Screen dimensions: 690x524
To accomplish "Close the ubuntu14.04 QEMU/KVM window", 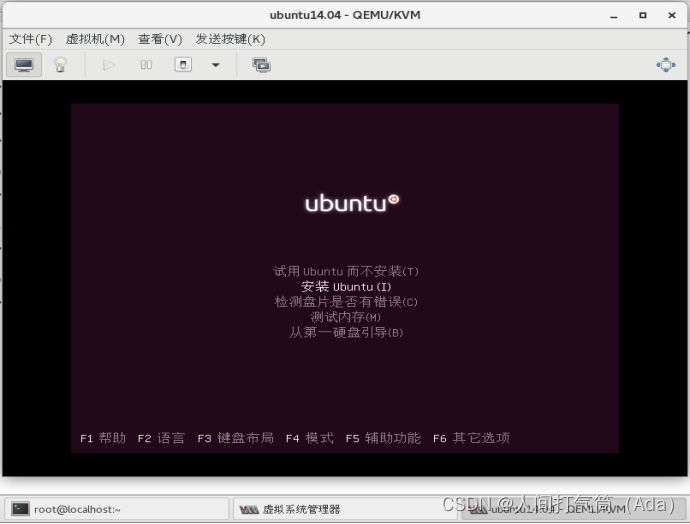I will point(672,15).
